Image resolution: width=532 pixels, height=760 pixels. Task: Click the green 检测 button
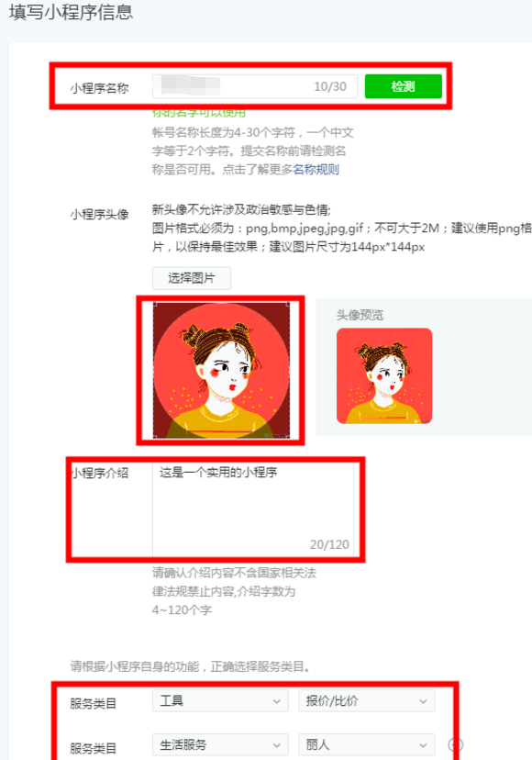(403, 86)
